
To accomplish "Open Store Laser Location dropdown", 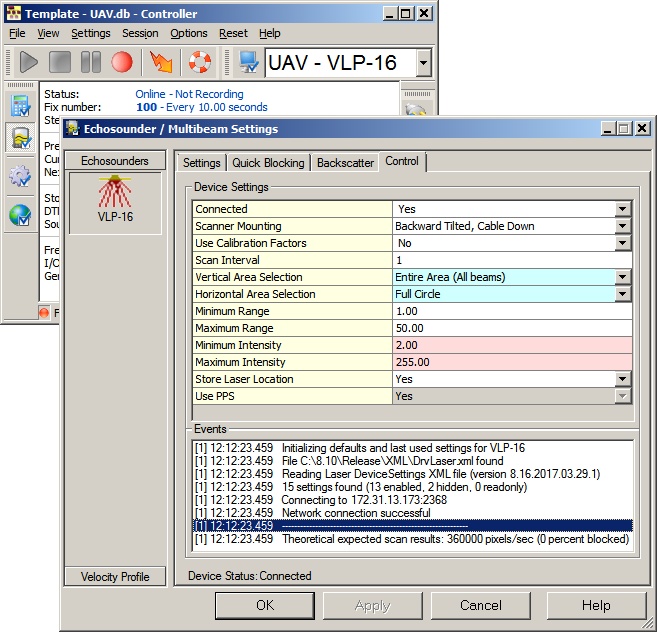I will coord(623,379).
